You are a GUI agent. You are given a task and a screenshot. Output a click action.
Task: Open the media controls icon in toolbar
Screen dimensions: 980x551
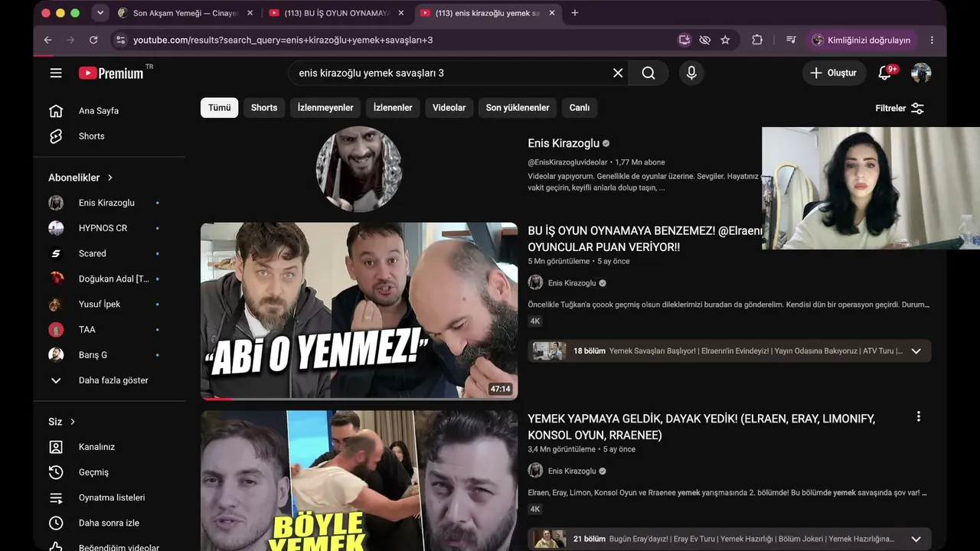click(x=791, y=40)
